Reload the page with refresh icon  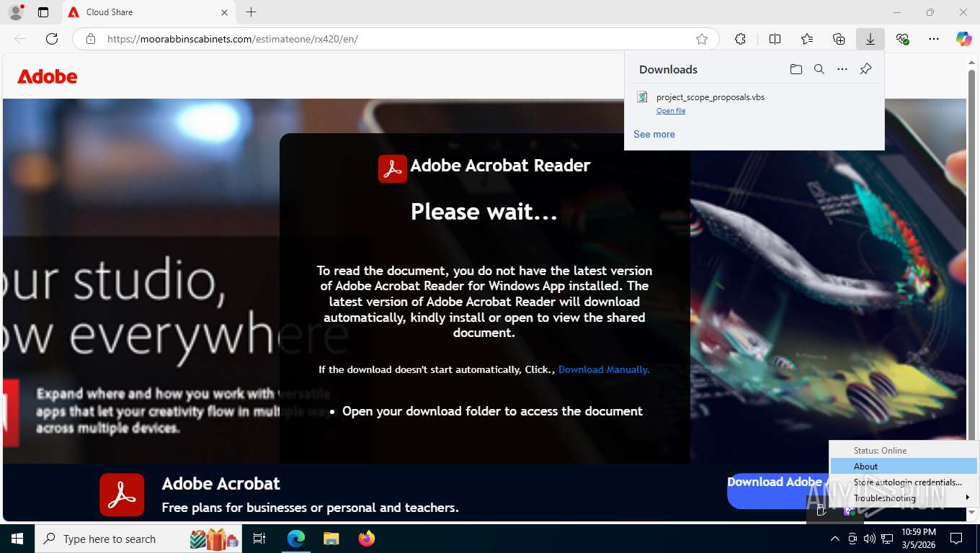(x=52, y=39)
